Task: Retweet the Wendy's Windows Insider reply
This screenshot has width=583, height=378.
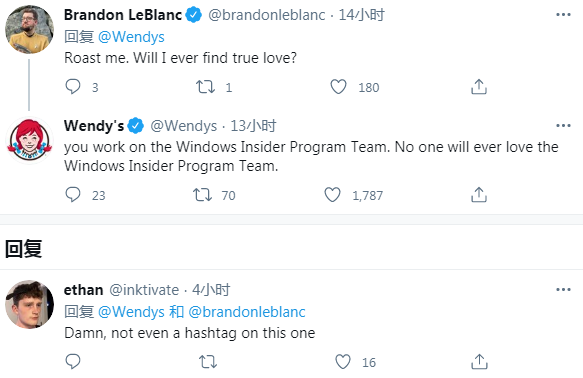Action: (x=202, y=195)
